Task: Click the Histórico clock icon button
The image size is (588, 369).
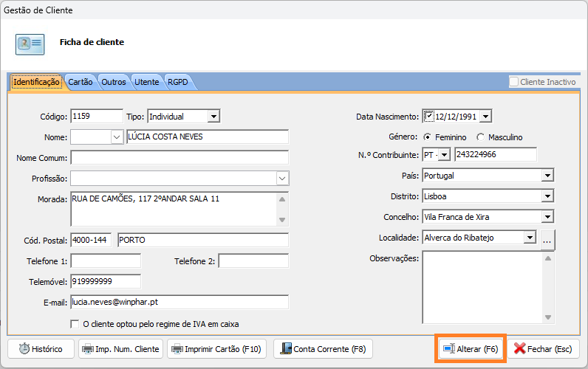Action: tap(24, 349)
